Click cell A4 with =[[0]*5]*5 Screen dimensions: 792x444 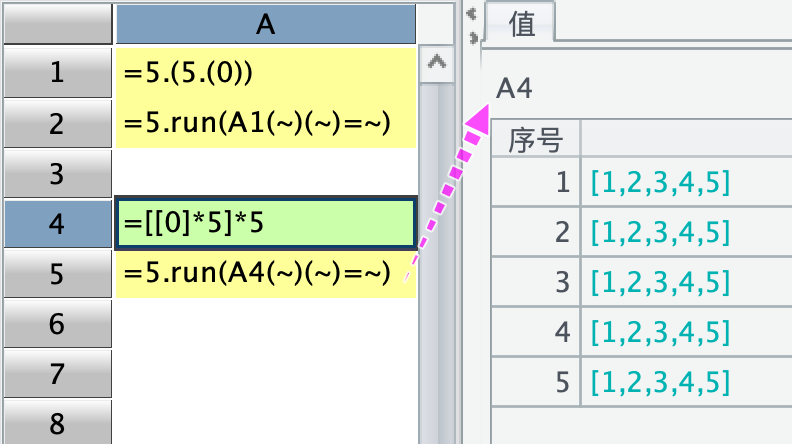coord(266,223)
